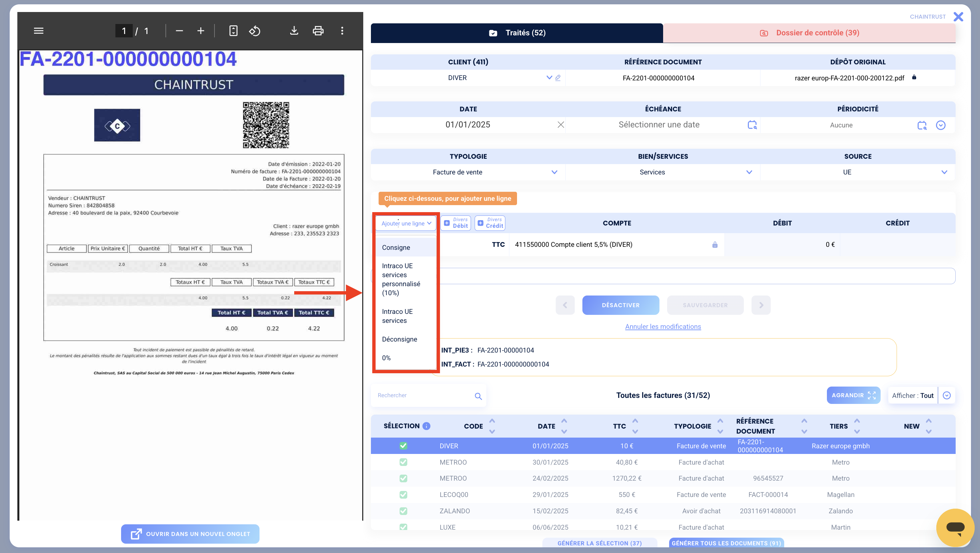Add a Divers Crédit line
Viewport: 980px width, 553px height.
(x=490, y=223)
